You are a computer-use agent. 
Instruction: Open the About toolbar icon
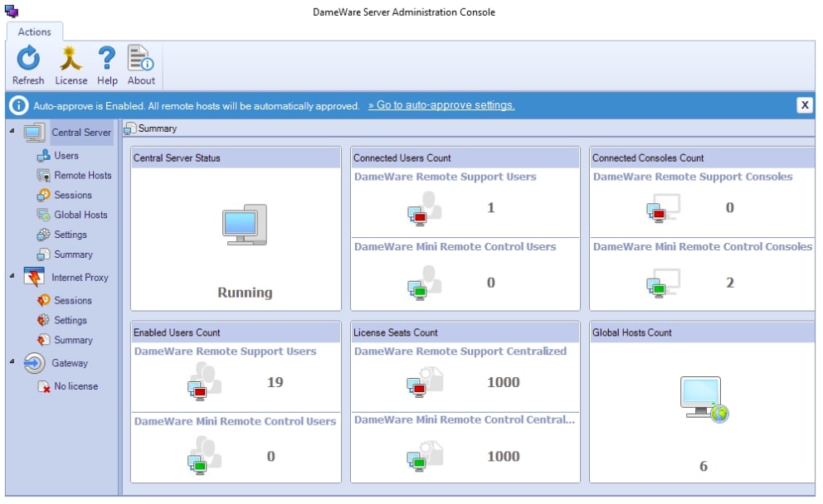pyautogui.click(x=141, y=58)
